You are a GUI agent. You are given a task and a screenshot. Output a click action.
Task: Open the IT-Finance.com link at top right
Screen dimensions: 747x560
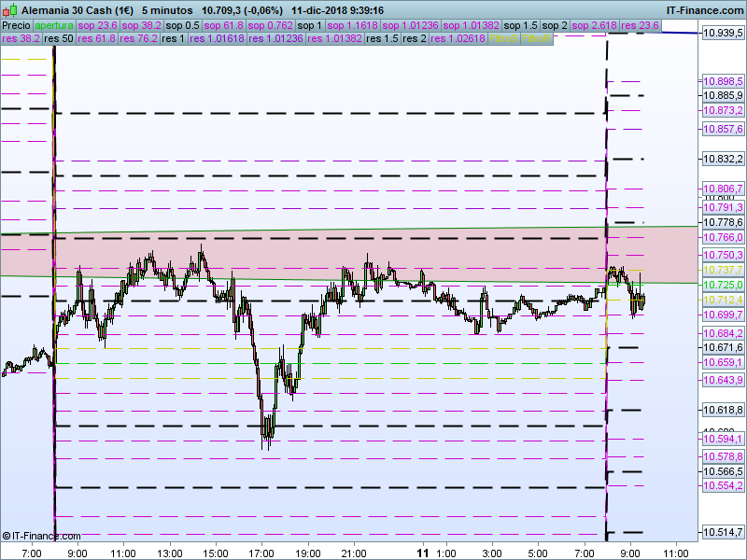coord(705,10)
